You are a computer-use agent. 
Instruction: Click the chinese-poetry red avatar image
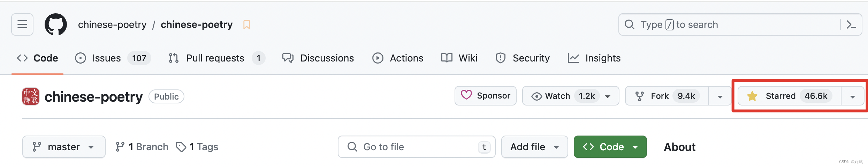(31, 96)
